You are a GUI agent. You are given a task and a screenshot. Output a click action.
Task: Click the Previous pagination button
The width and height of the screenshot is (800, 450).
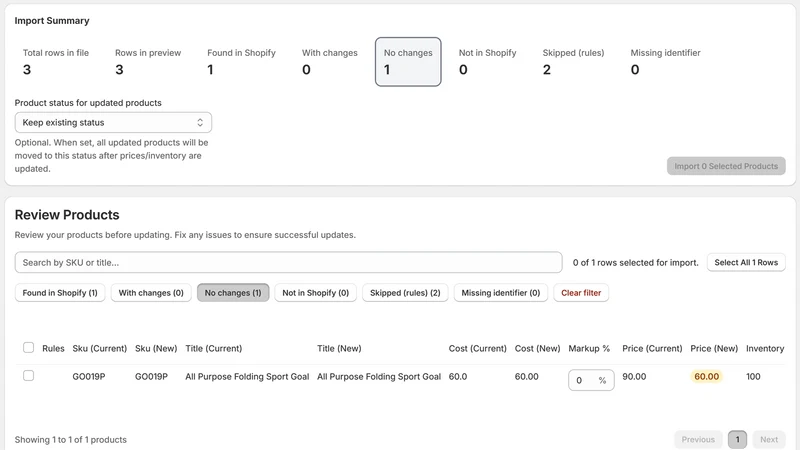coord(698,439)
